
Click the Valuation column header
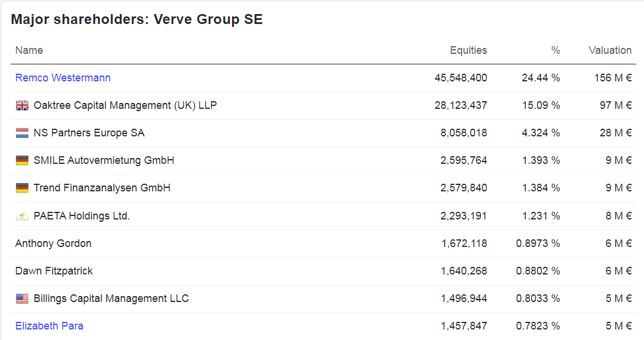pos(610,50)
